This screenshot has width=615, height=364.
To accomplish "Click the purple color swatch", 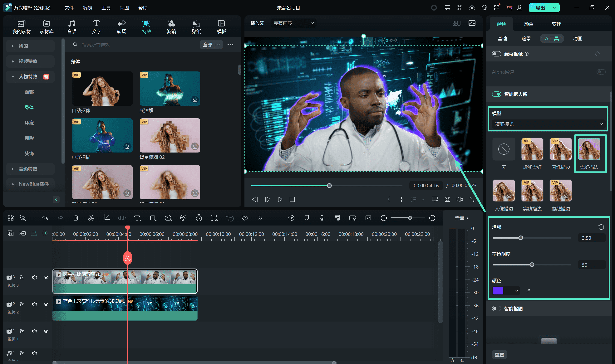I will pos(498,291).
